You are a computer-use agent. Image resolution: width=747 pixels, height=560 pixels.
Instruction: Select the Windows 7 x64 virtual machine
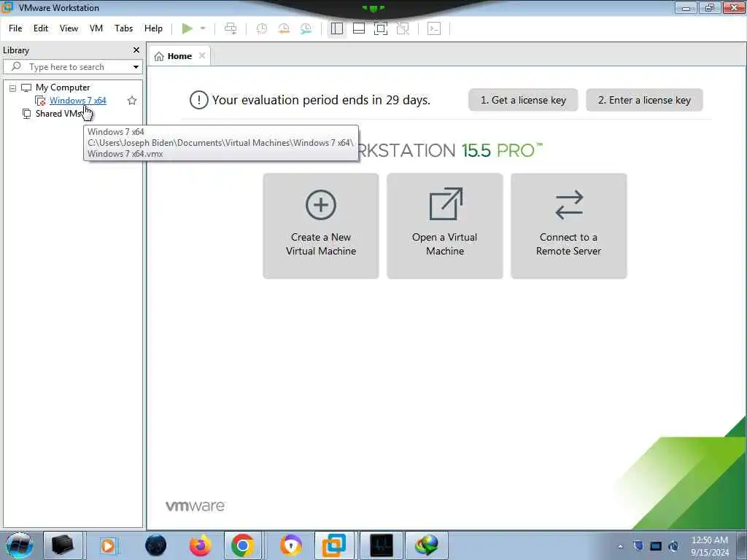77,101
